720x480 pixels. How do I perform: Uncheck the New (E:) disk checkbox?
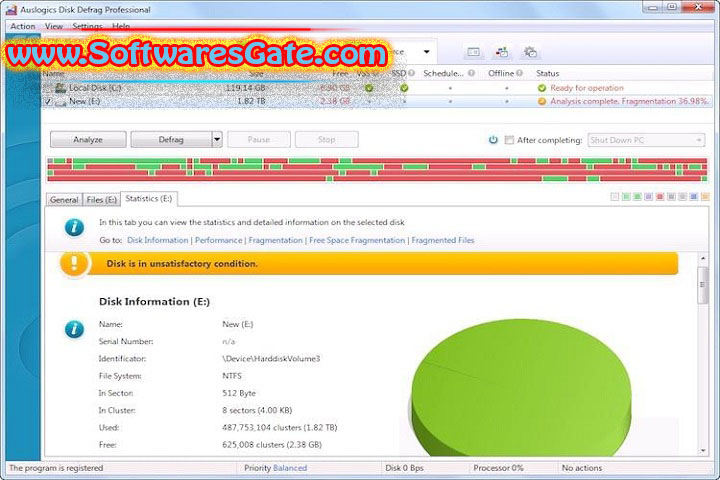48,101
